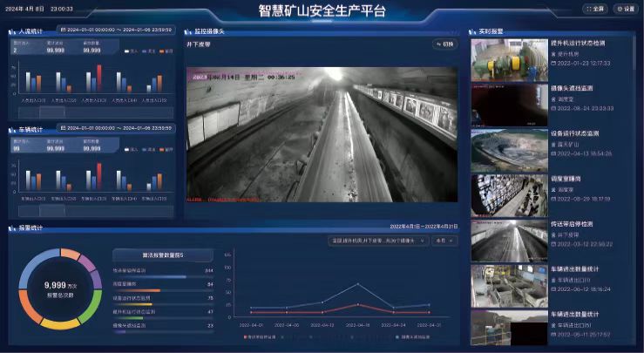Screen dimensions: 644x353
Task: Open the 车辆统计 date range picker
Action: [116, 128]
